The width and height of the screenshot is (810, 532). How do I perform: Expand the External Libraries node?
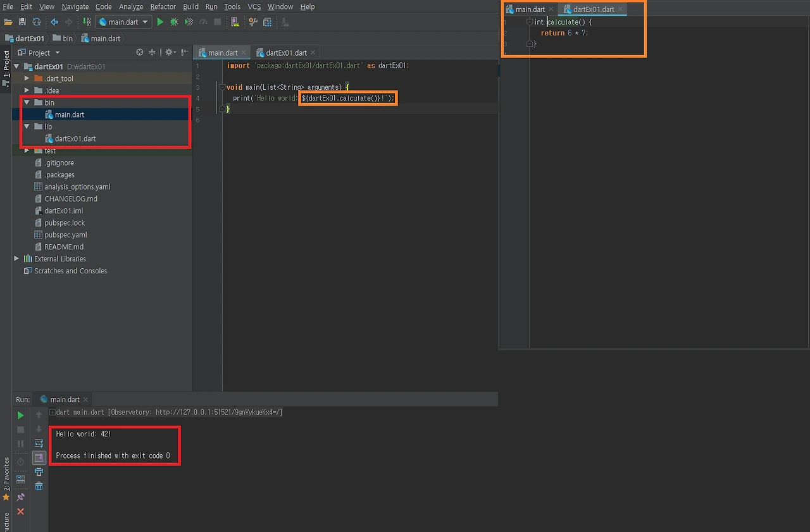(x=16, y=259)
